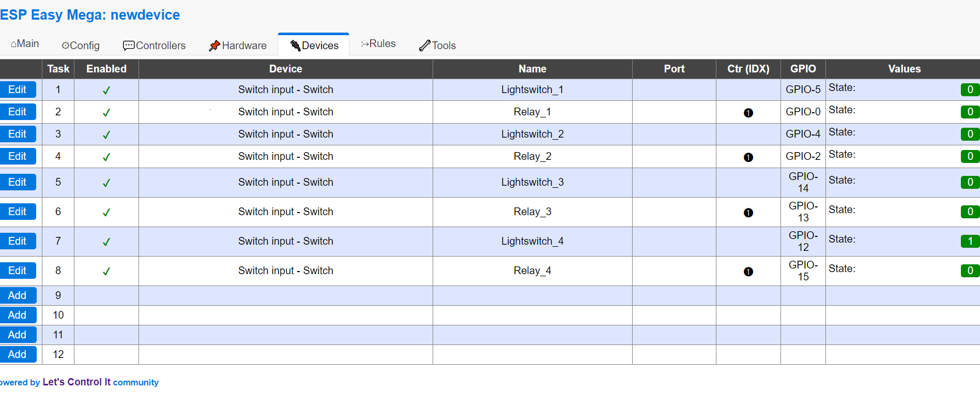Go to the Config tab
Image resolution: width=980 pixels, height=404 pixels.
(x=81, y=46)
